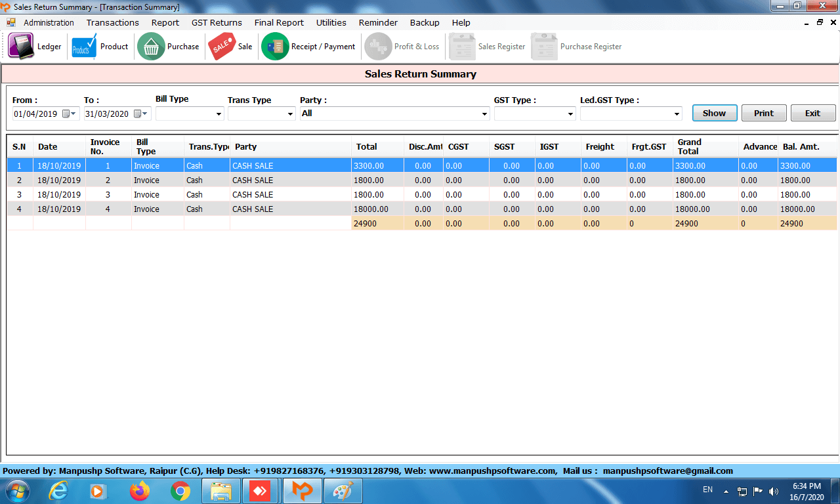Open red AnyDesk taskbar icon

pyautogui.click(x=261, y=491)
